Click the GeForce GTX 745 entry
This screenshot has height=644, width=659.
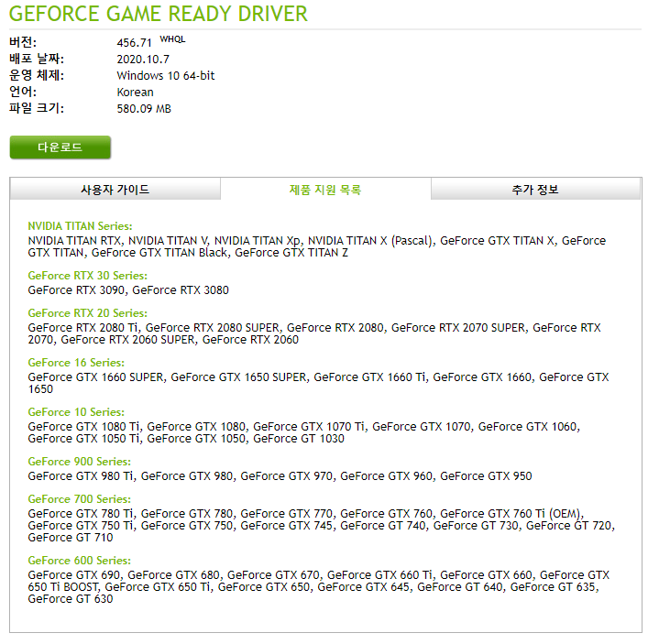click(287, 526)
